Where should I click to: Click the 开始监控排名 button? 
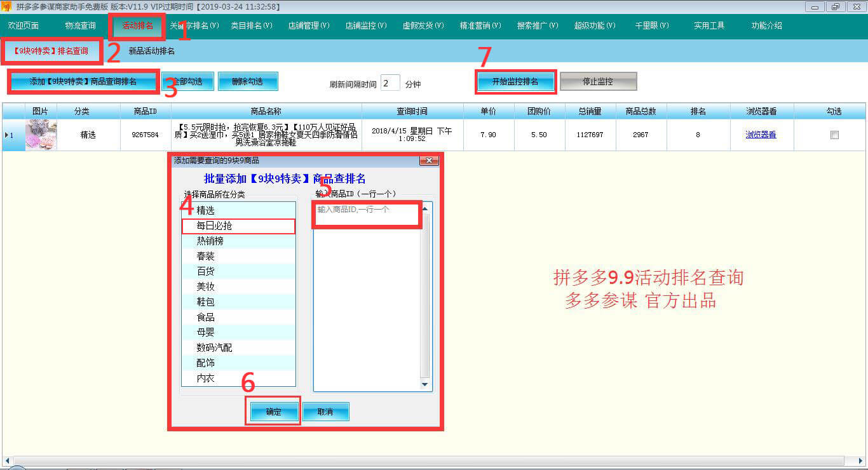[515, 82]
